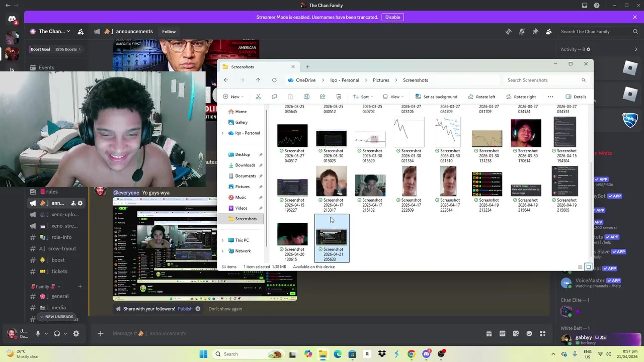This screenshot has height=362, width=644.
Task: Toggle member list in Discord header
Action: pos(549,31)
